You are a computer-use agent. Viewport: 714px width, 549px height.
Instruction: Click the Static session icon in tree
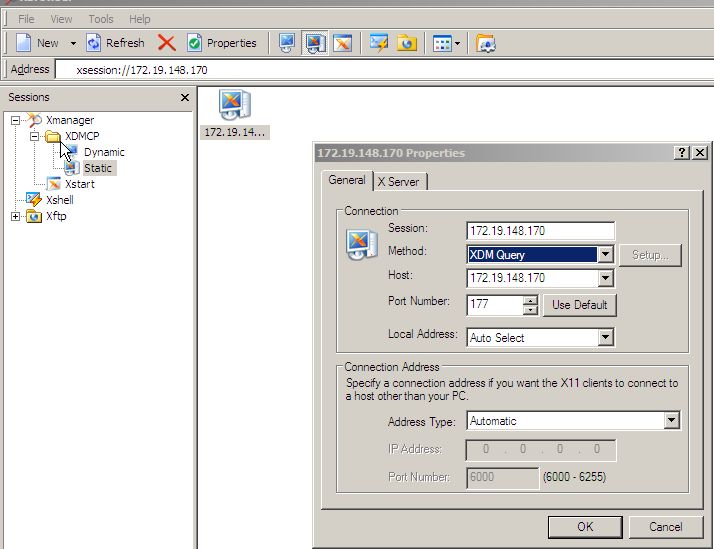pyautogui.click(x=72, y=168)
